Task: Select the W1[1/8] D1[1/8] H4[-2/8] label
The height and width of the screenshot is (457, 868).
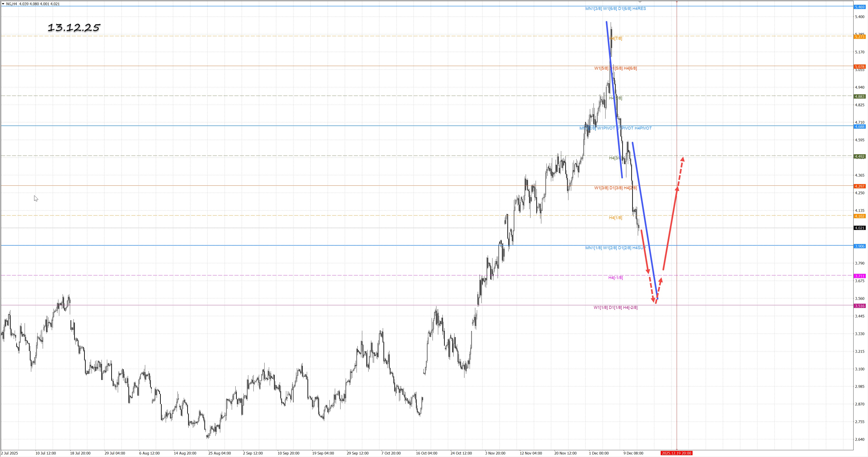Action: tap(615, 307)
